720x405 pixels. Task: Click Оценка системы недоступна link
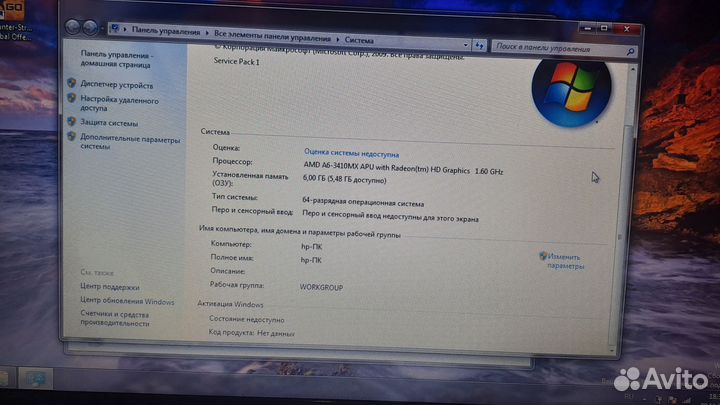[350, 154]
